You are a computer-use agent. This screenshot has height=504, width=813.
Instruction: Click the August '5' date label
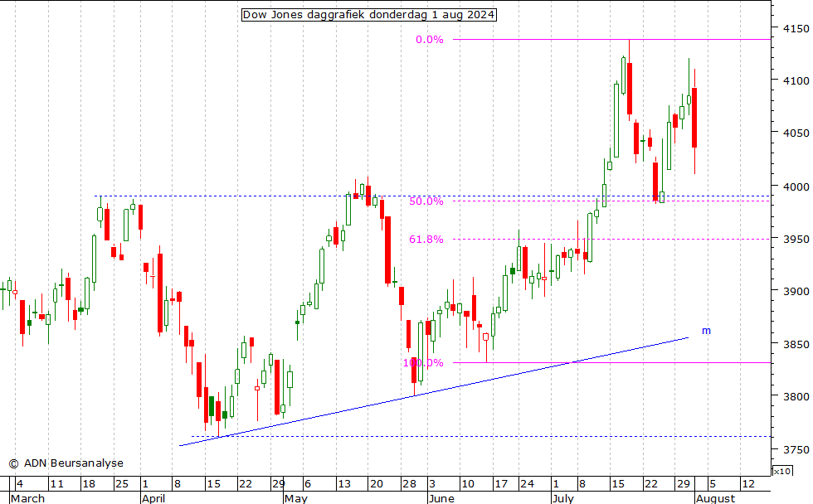click(713, 484)
